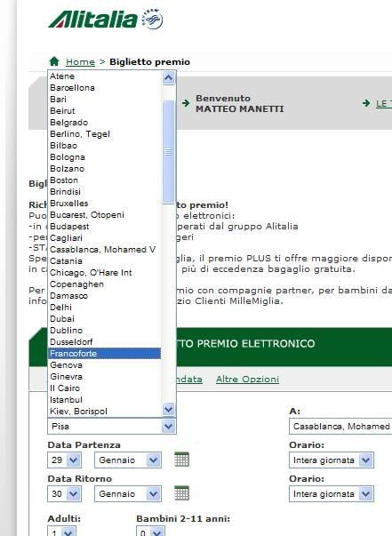Select Bolzano from the list

[105, 169]
